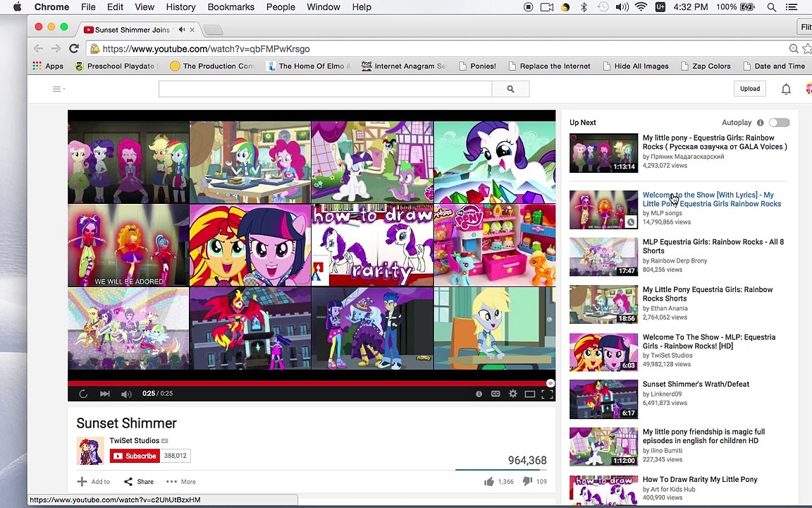
Task: Expand the More options menu
Action: click(180, 482)
